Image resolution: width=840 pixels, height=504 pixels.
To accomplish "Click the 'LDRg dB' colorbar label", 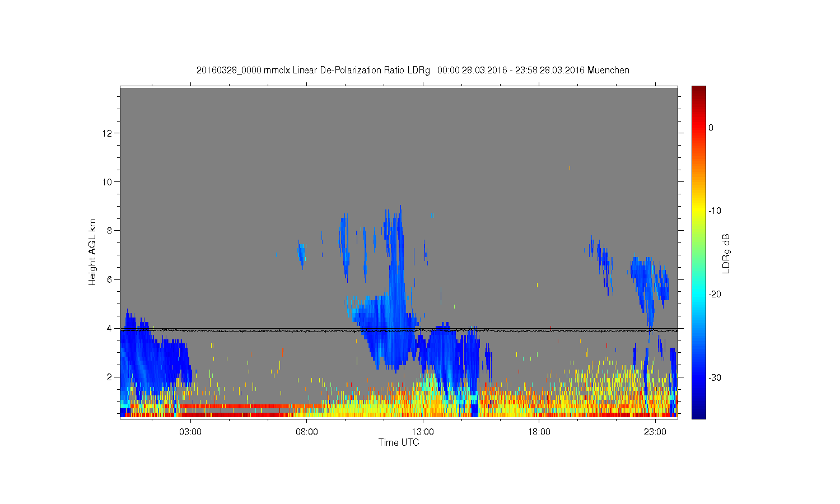I will click(x=726, y=254).
